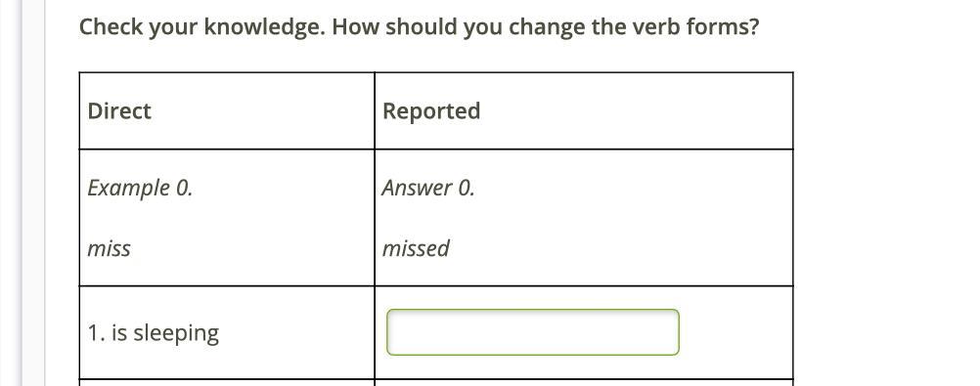Viewport: 980px width, 386px height.
Task: Click the answer field beside "is sleeping"
Action: (x=532, y=332)
